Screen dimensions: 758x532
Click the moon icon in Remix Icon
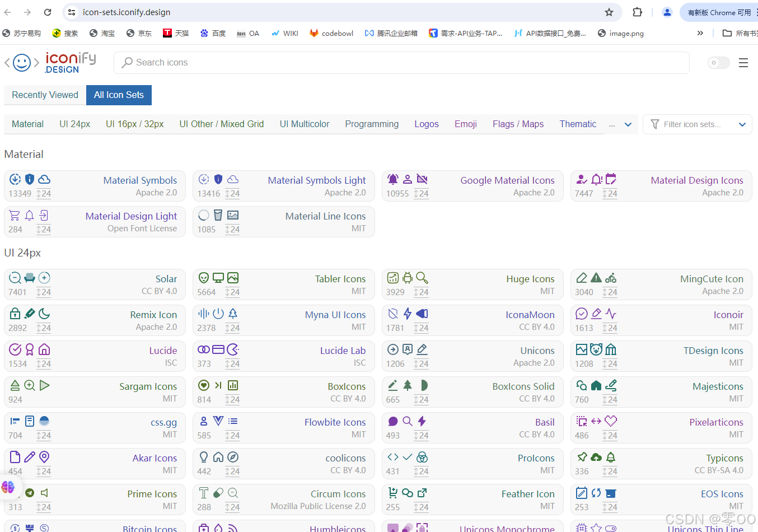[x=44, y=314]
